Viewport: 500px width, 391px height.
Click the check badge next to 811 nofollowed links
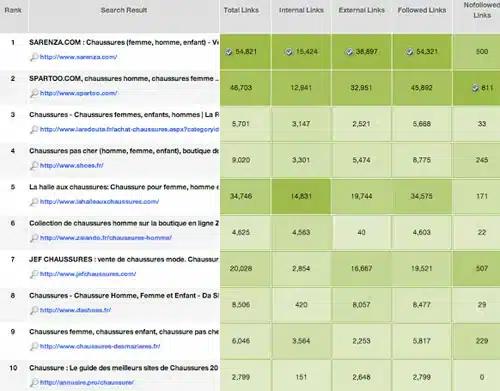click(475, 88)
